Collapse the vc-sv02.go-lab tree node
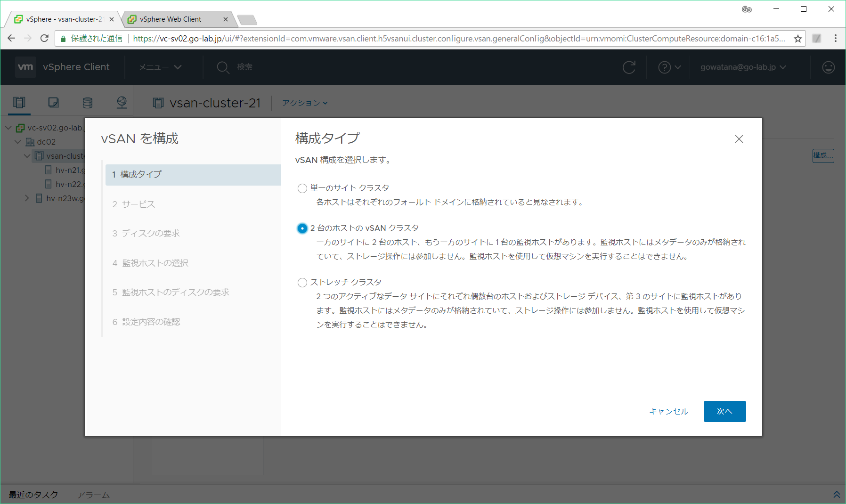The height and width of the screenshot is (504, 846). (8, 128)
